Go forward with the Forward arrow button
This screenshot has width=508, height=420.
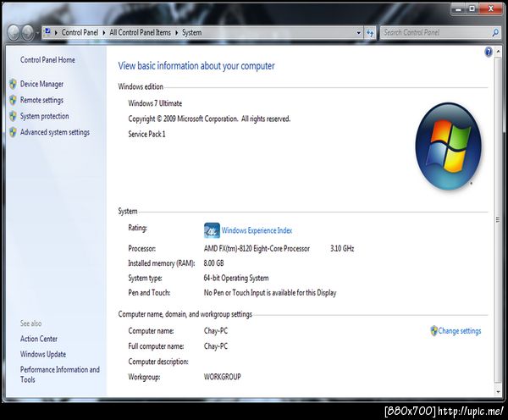28,33
